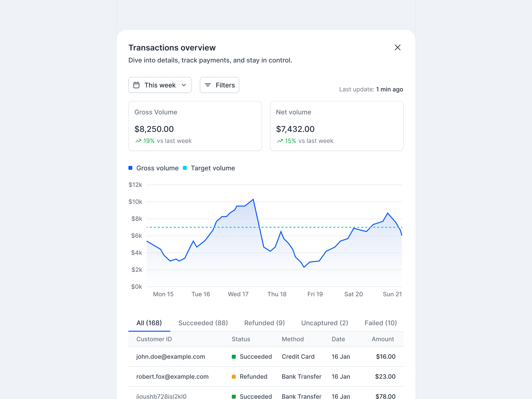Click the robert.fox@example.com customer entry
This screenshot has height=399, width=532.
click(x=172, y=377)
